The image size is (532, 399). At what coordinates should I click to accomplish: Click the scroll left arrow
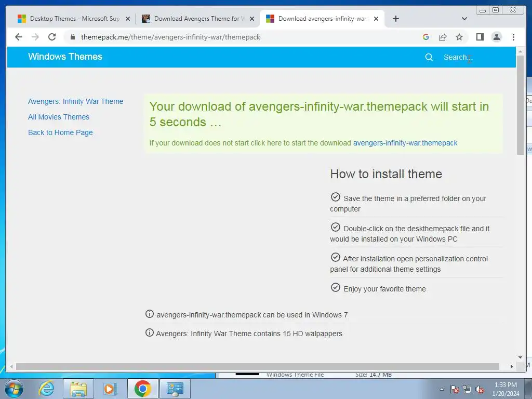point(11,366)
